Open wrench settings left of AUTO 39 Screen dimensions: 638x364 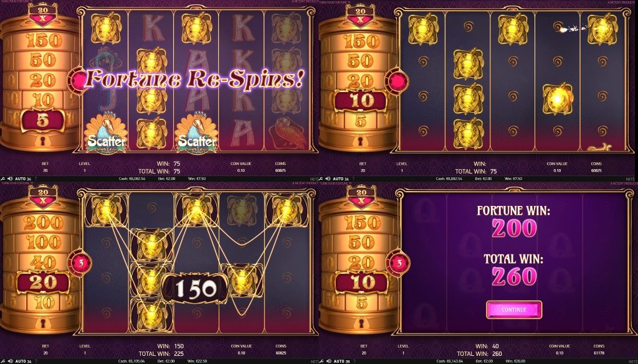coord(322,361)
